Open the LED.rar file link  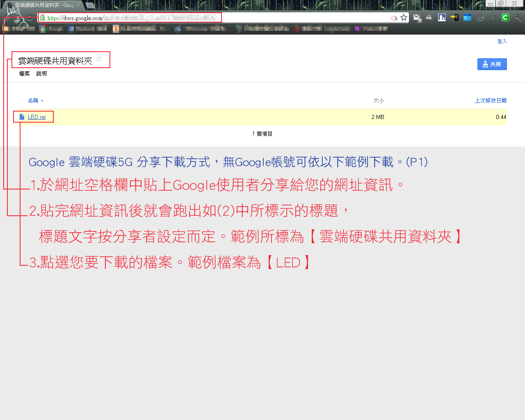click(x=37, y=117)
